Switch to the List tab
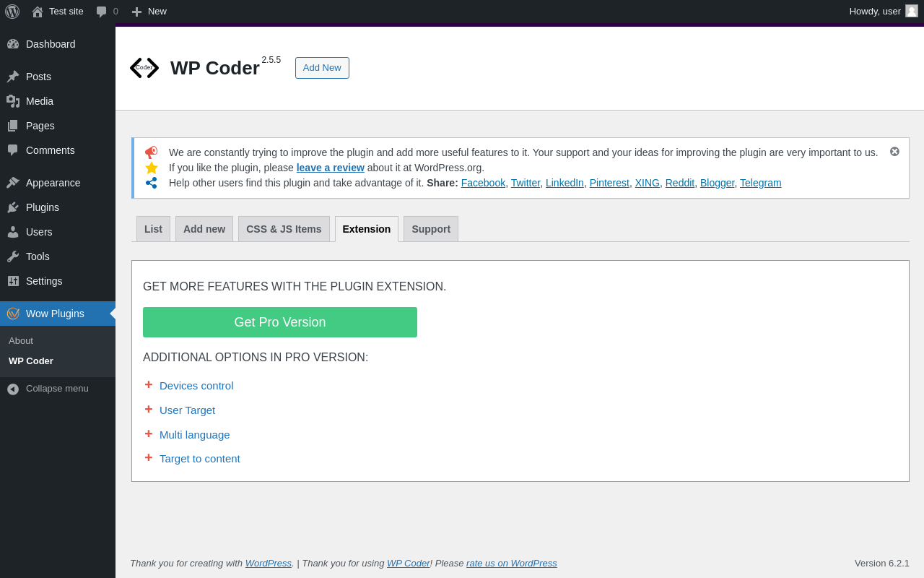The width and height of the screenshot is (924, 578). [x=153, y=229]
